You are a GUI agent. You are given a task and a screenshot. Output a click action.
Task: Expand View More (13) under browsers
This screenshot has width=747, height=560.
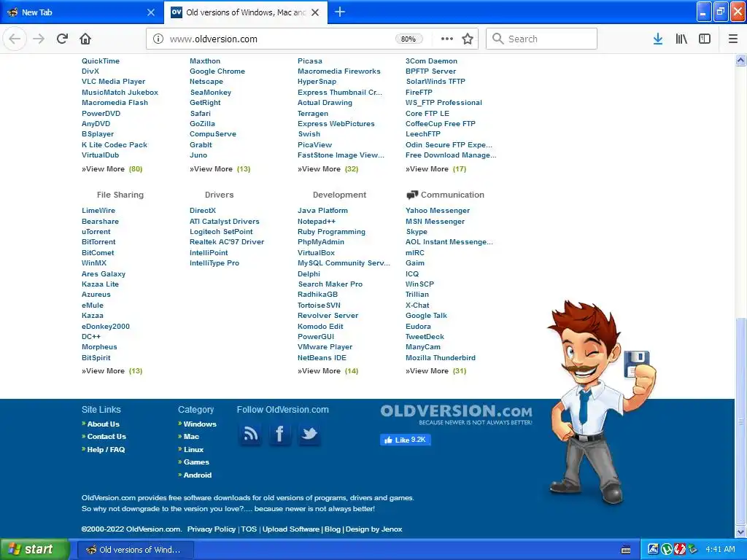tap(220, 169)
